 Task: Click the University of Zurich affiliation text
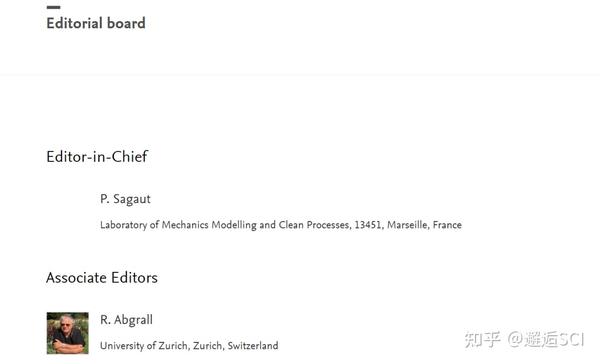tap(189, 346)
